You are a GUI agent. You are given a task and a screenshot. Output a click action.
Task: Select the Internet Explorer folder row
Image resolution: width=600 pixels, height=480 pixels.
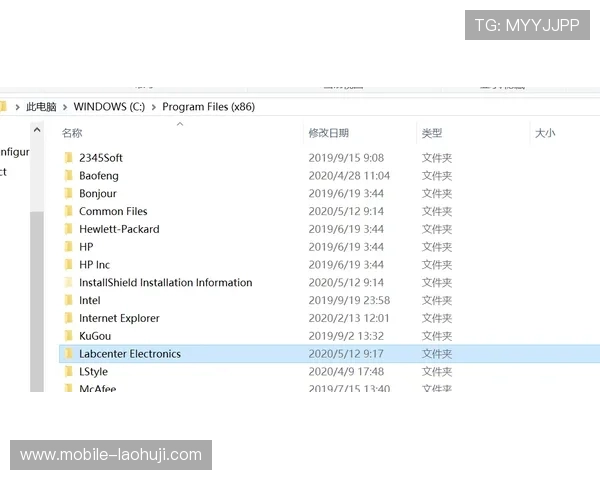tap(119, 318)
